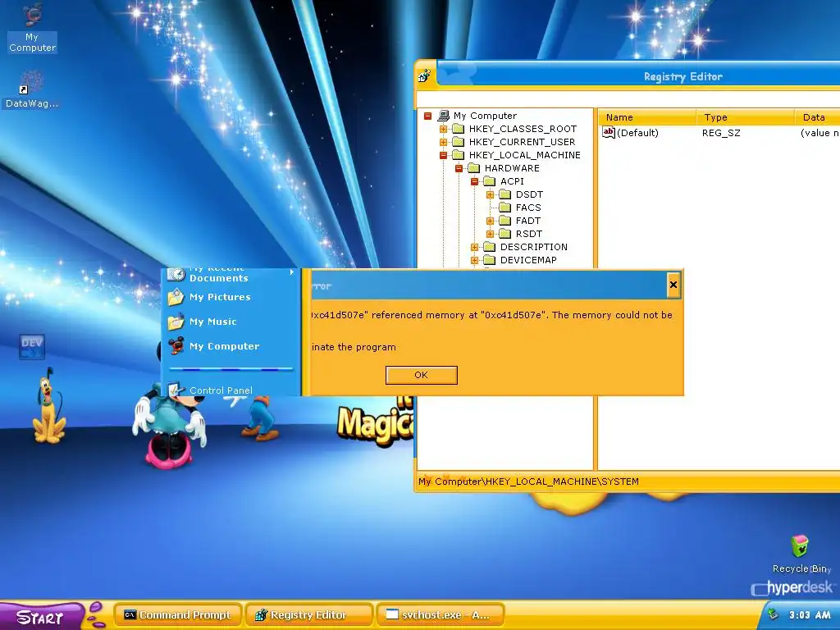Collapse the HKEY_LOCAL_MACHINE key
The height and width of the screenshot is (630, 840).
point(443,155)
